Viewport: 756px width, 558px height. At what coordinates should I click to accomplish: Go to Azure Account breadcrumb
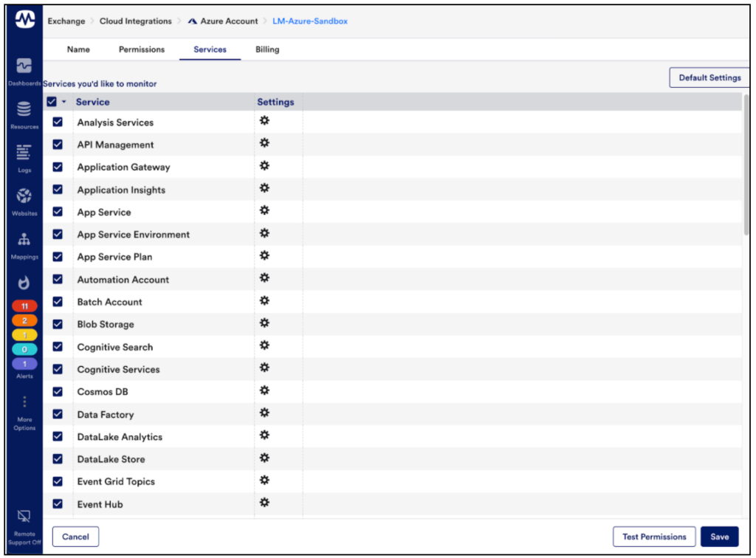tap(223, 21)
